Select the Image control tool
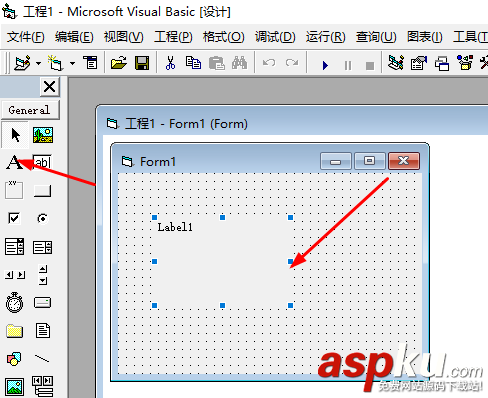The height and width of the screenshot is (398, 488). tap(14, 387)
